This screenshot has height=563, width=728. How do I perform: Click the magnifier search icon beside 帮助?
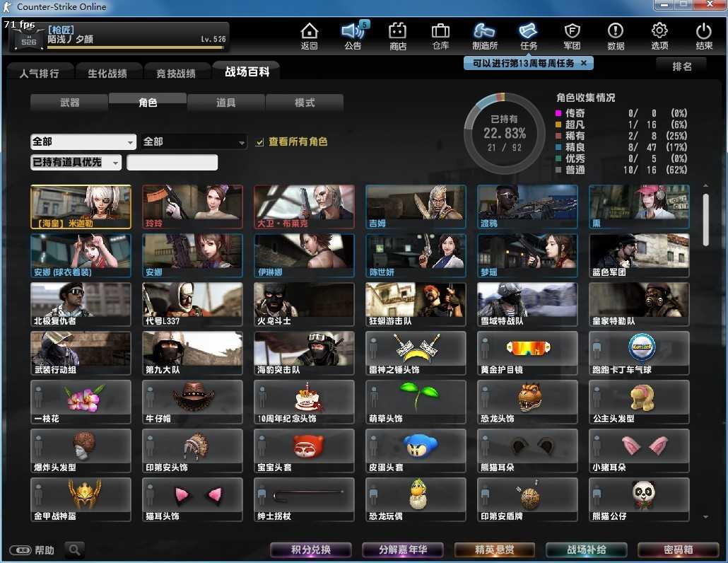tap(74, 550)
